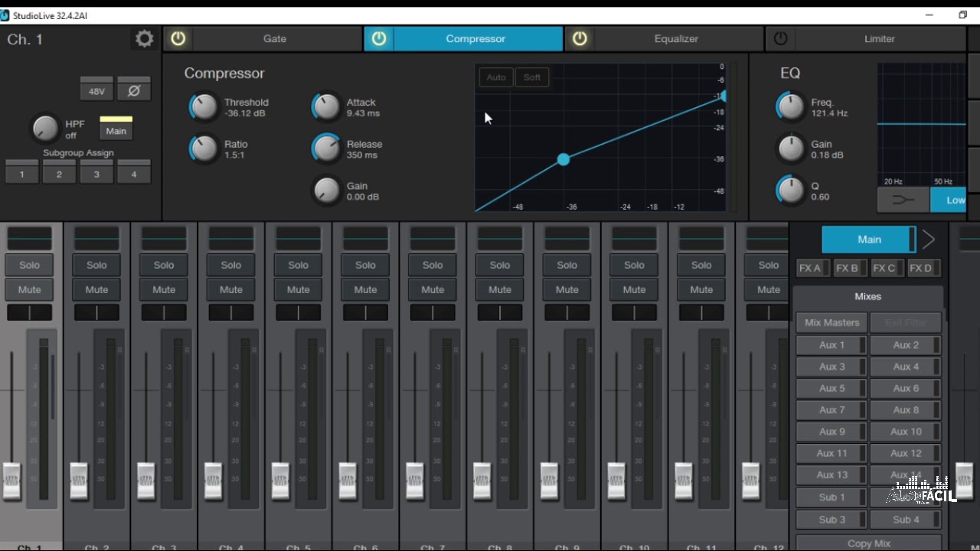Click the EQ Gain knob
Screen dimensions: 980x551
(x=791, y=149)
